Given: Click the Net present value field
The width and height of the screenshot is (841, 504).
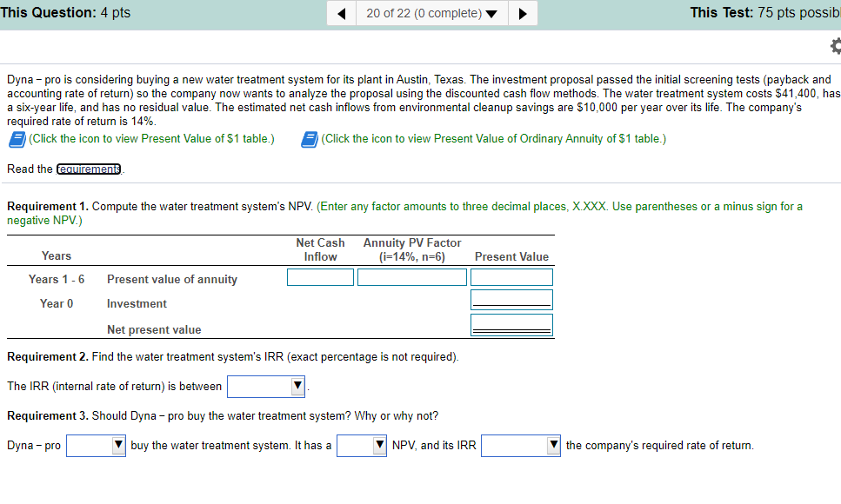Looking at the screenshot, I should click(x=511, y=325).
